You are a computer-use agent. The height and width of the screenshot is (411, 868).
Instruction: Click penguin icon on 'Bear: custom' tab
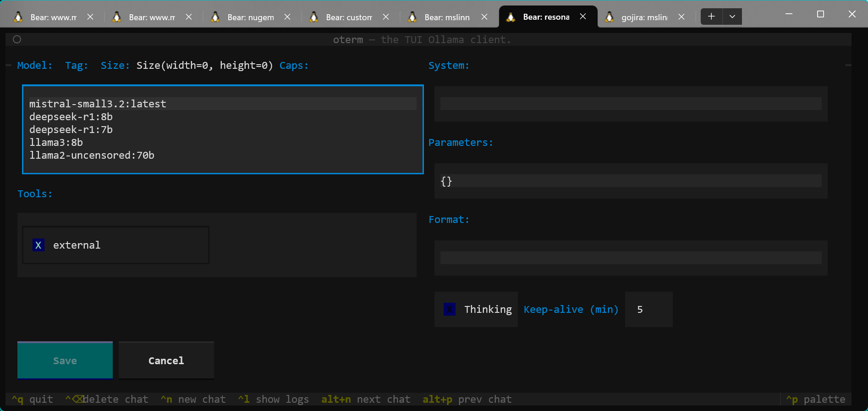point(314,17)
